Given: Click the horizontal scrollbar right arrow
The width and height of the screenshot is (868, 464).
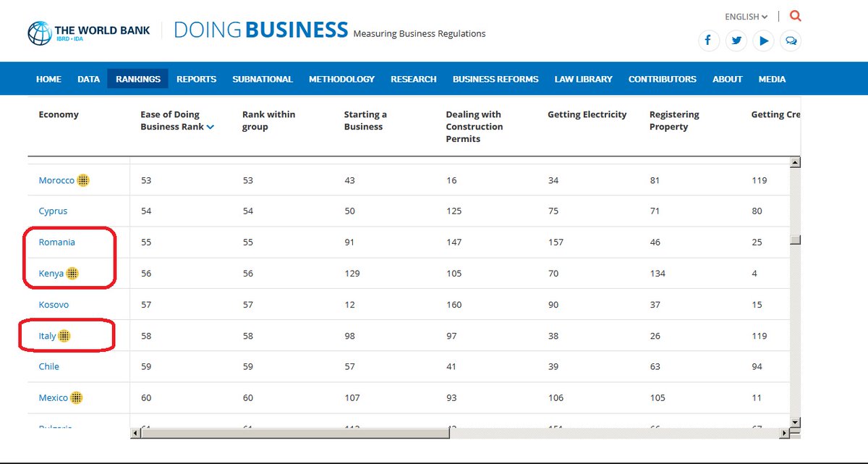Looking at the screenshot, I should pos(785,433).
